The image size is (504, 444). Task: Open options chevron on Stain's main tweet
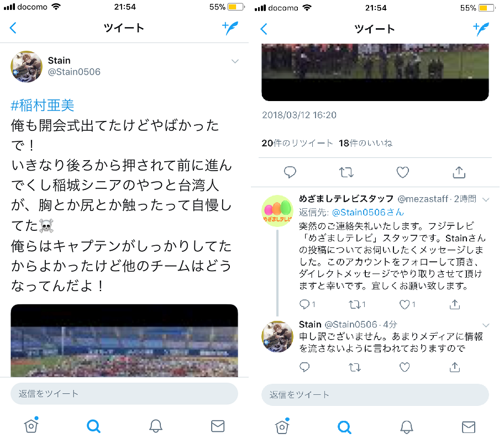pos(235,61)
